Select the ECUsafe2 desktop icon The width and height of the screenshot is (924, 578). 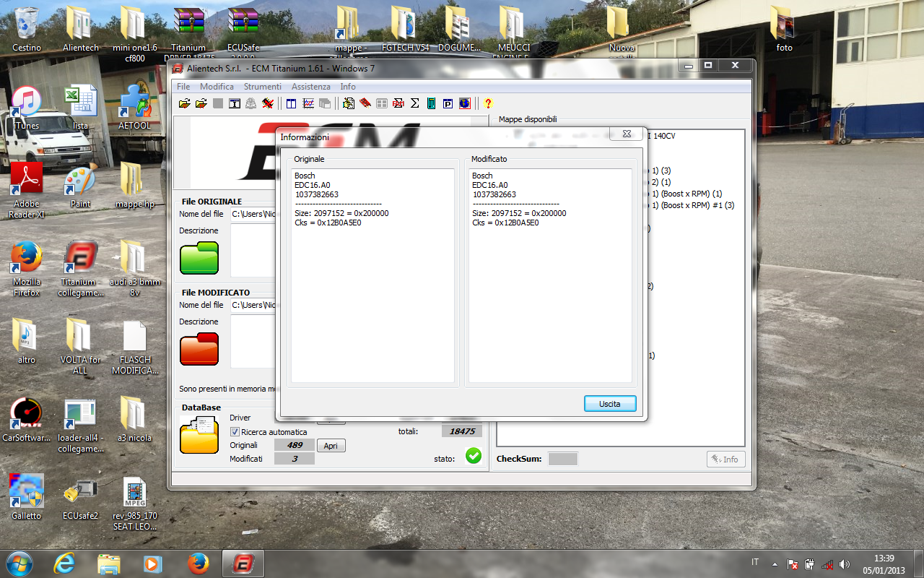[x=81, y=497]
